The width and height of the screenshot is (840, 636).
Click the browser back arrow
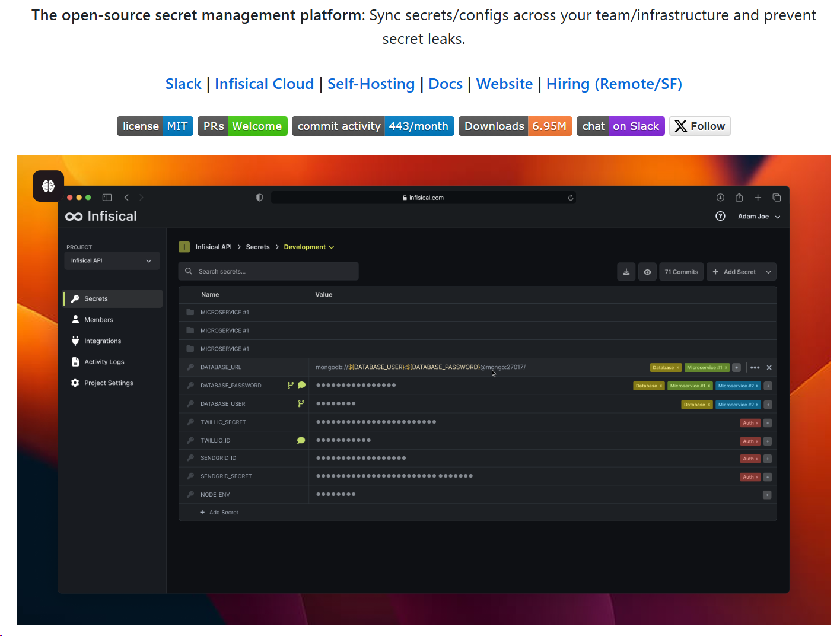(x=126, y=198)
